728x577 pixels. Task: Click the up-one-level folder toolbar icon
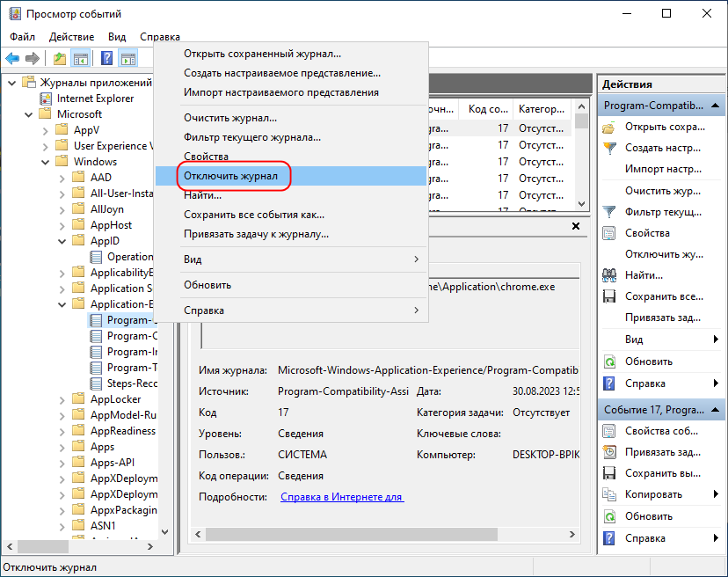point(60,59)
